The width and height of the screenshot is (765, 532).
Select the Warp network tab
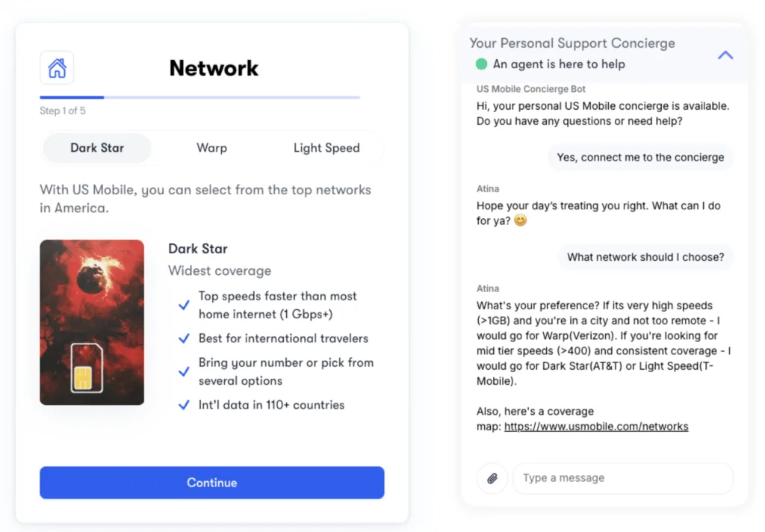click(x=211, y=148)
